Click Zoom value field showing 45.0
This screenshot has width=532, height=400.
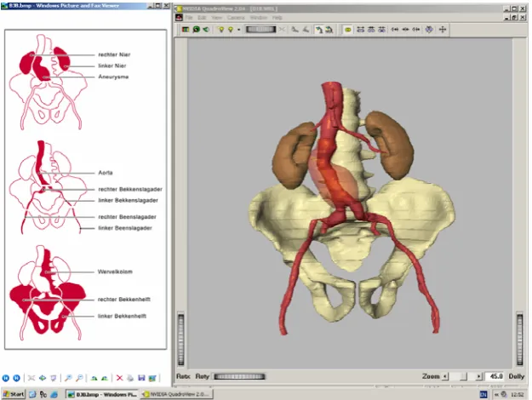point(495,376)
